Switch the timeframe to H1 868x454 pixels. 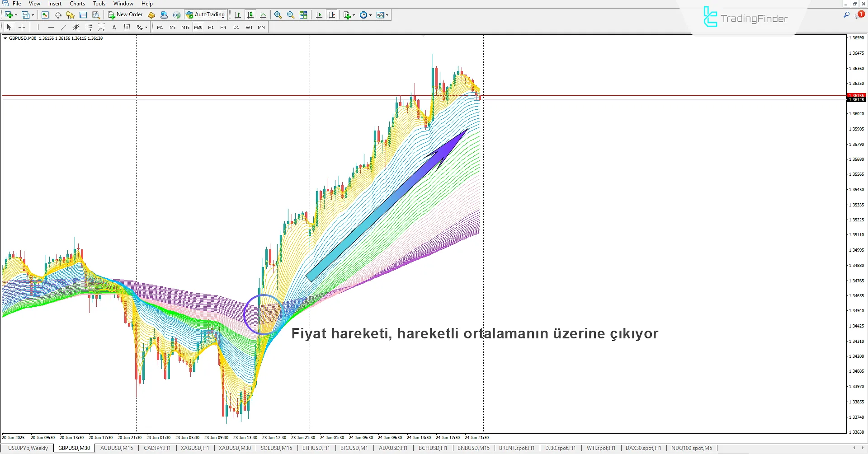click(x=211, y=27)
